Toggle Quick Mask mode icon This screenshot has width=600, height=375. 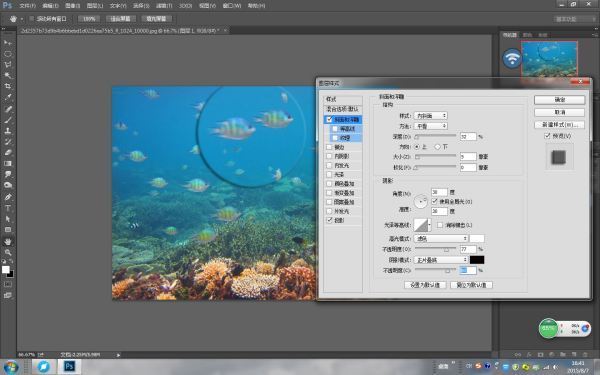point(8,284)
